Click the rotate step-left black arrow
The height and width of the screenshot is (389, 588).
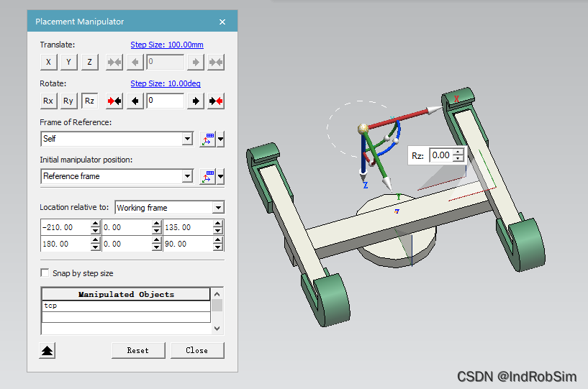tap(135, 101)
